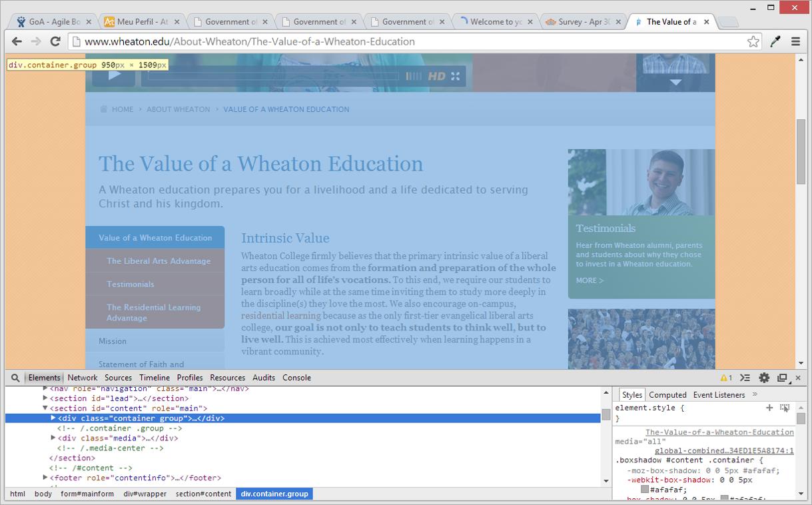Expand the div class media node

tap(53, 438)
